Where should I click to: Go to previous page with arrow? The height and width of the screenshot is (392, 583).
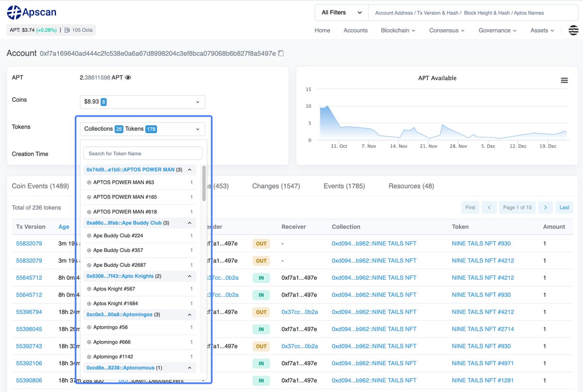489,207
